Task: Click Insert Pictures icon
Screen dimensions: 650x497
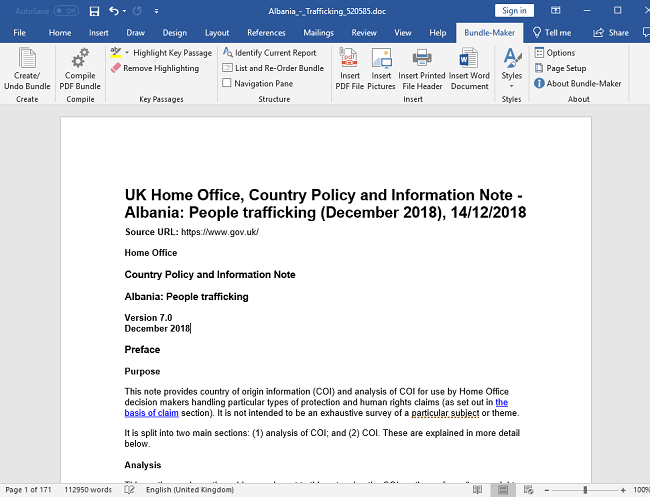Action: pyautogui.click(x=381, y=58)
